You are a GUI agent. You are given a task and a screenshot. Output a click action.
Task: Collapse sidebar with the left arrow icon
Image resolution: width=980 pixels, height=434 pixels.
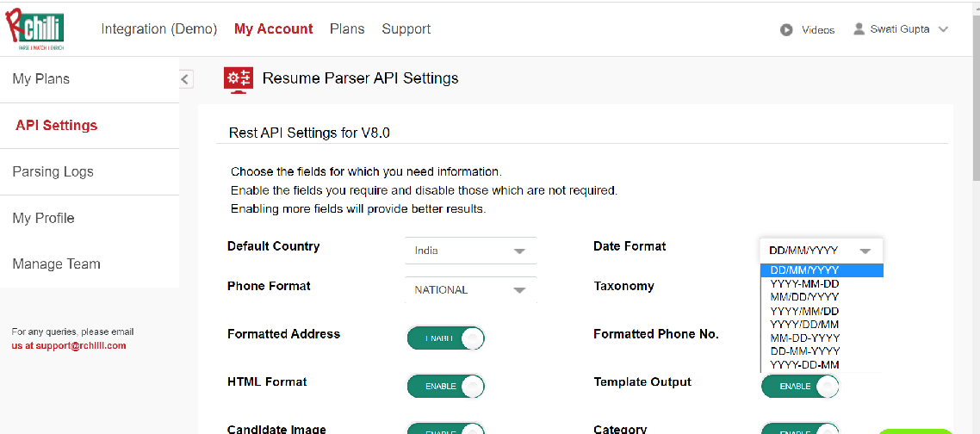(x=185, y=79)
